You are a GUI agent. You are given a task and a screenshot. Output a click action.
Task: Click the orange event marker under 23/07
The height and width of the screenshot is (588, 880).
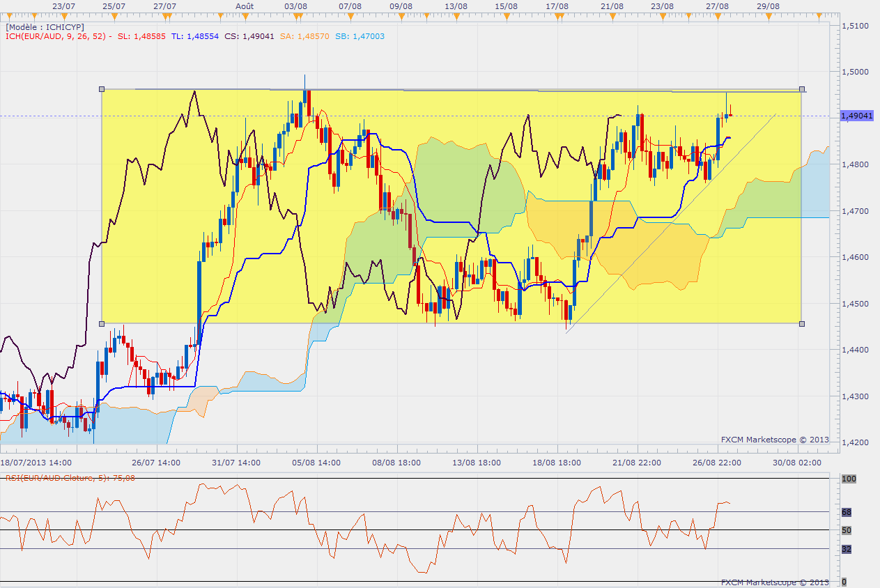[63, 15]
